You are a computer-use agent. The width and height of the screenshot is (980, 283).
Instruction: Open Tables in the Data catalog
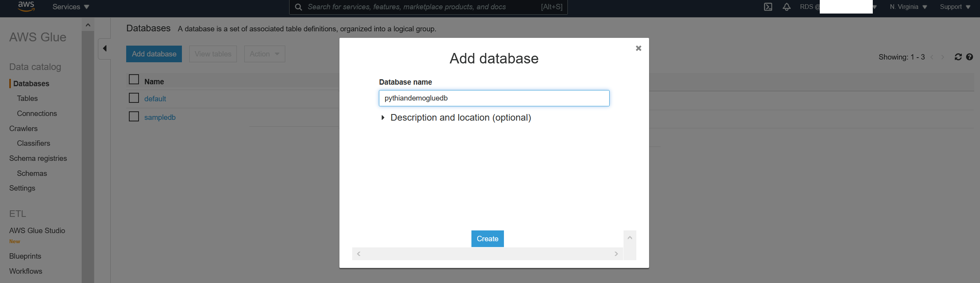tap(27, 99)
